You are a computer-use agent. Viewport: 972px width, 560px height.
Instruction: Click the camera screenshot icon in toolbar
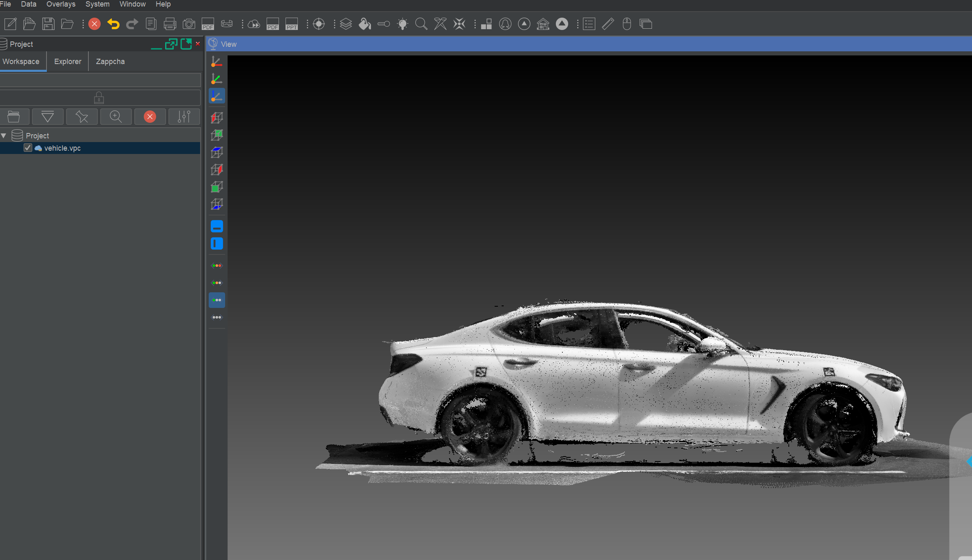(189, 24)
